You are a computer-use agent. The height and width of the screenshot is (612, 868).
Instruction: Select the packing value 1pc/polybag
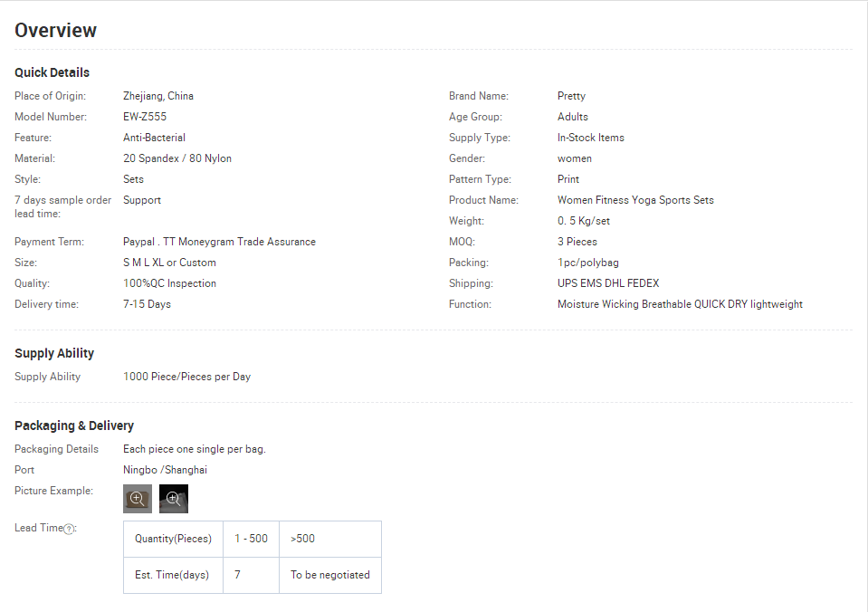(588, 263)
